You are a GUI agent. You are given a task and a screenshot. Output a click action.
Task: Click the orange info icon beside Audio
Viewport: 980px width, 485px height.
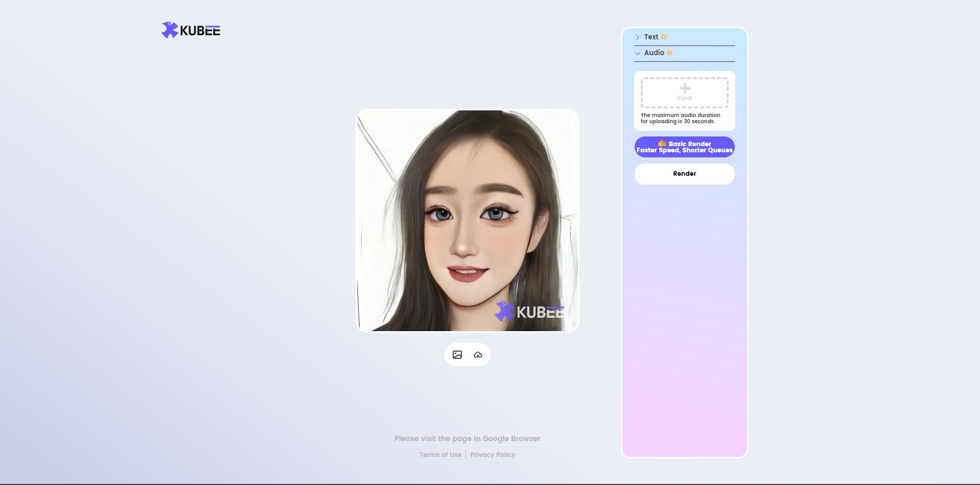pos(669,53)
